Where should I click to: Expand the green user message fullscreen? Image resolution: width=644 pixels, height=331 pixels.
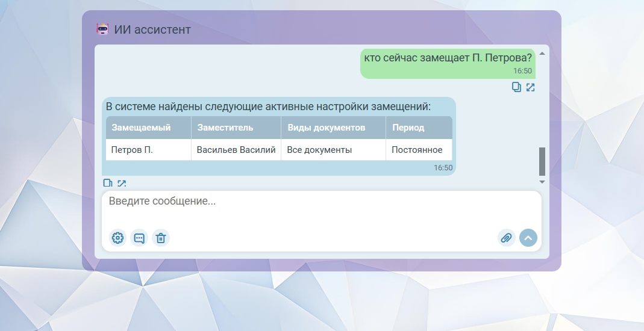[x=530, y=87]
